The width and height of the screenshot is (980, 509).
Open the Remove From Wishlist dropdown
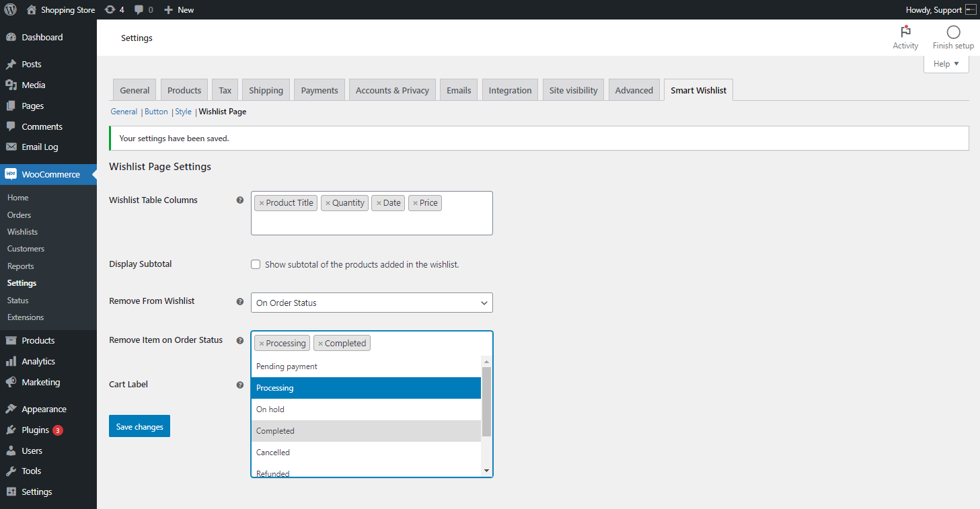coord(372,303)
